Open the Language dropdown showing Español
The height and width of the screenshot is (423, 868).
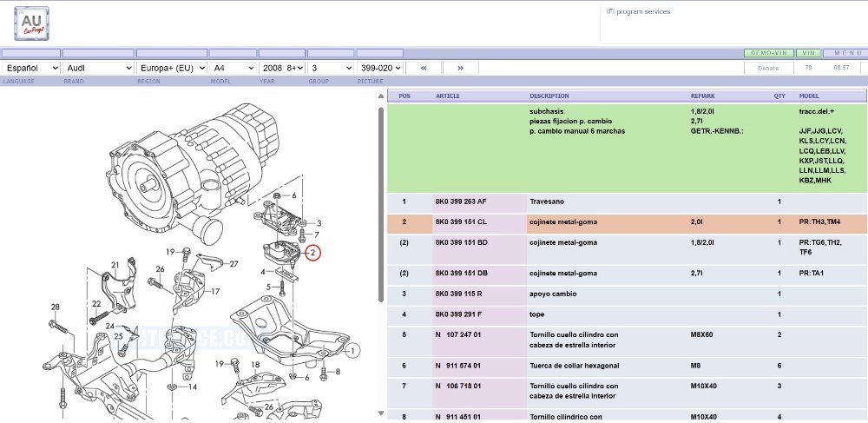pos(31,68)
